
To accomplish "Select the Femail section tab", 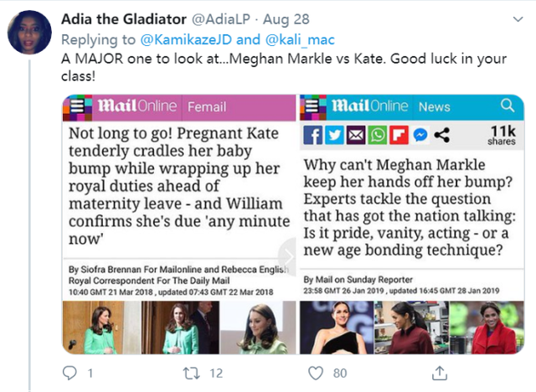I will 208,107.
